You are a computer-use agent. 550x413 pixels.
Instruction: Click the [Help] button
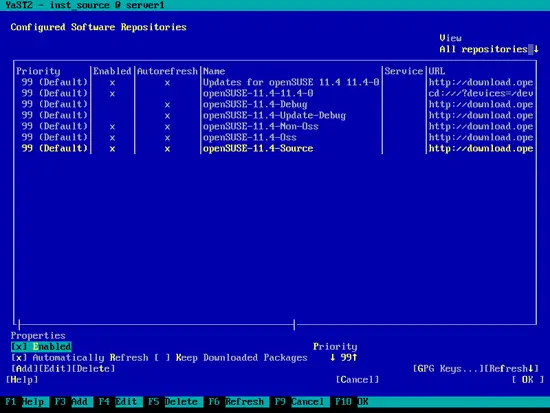pyautogui.click(x=22, y=380)
